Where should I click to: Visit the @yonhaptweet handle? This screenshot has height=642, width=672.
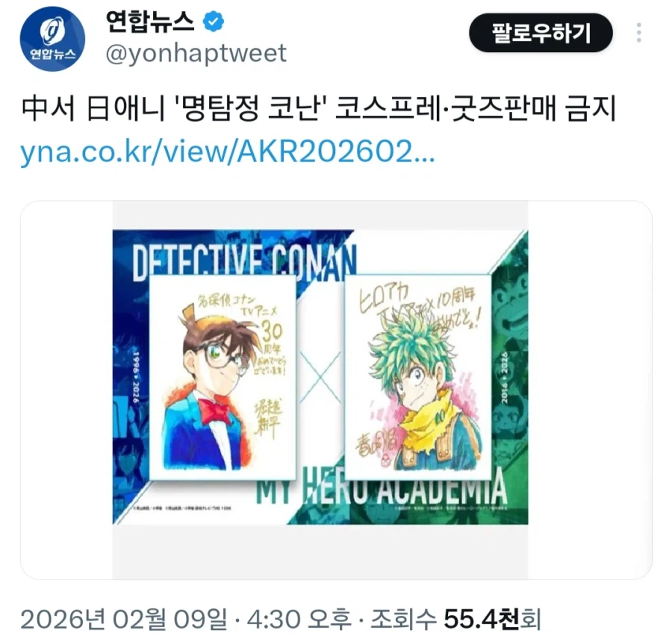point(196,54)
